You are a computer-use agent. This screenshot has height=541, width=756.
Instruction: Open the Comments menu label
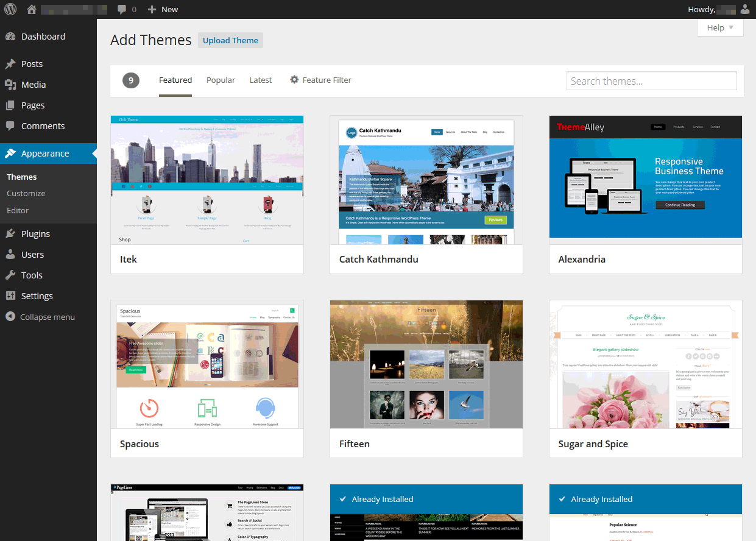tap(43, 126)
